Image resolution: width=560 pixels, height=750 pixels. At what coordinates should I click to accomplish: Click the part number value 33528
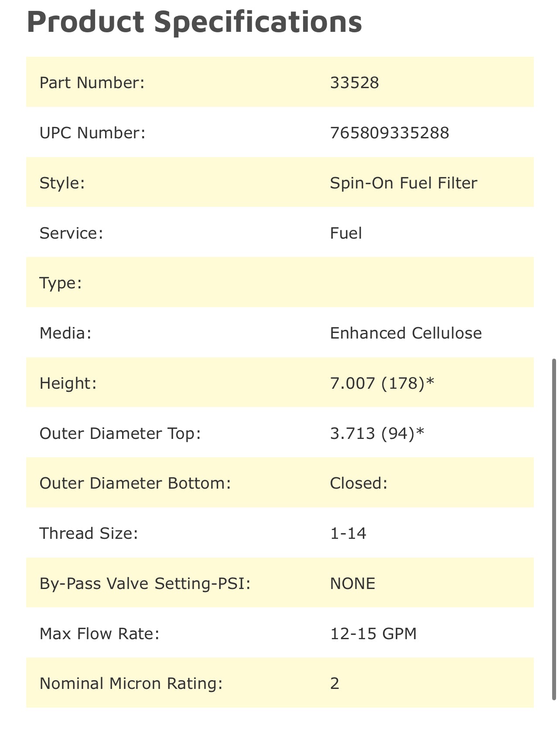coord(354,82)
